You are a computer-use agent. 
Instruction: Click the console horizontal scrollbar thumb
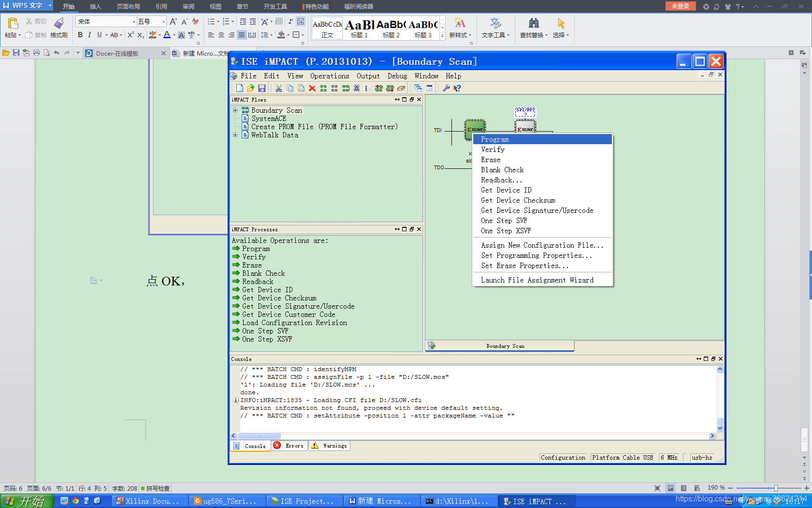259,436
